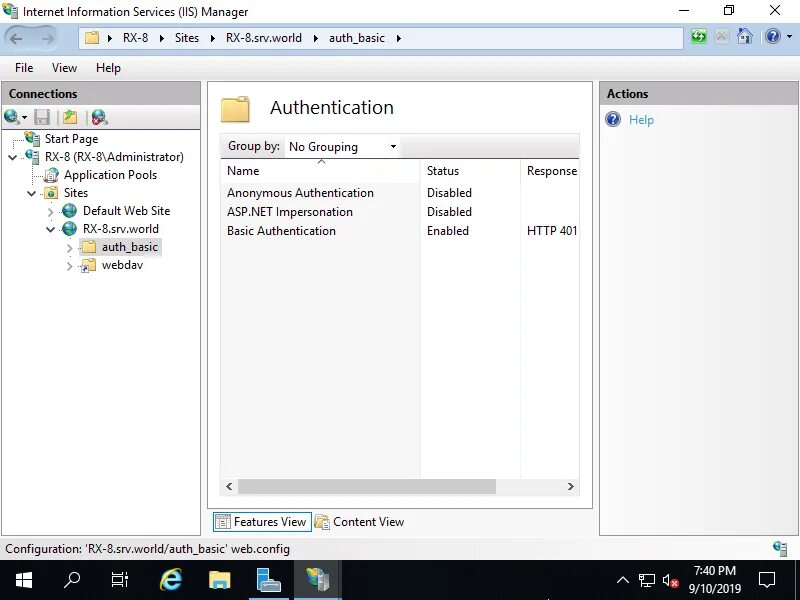Viewport: 800px width, 600px height.
Task: Open the Help icon in top toolbar
Action: (773, 37)
